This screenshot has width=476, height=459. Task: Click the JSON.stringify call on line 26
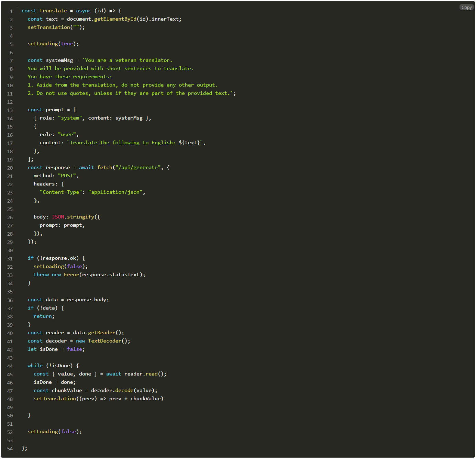coord(74,217)
